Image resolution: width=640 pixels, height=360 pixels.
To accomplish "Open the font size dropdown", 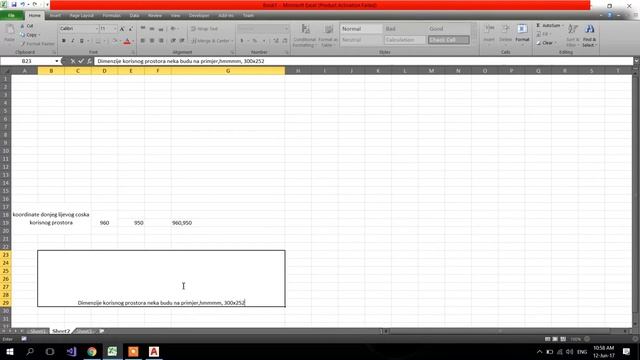I will pos(115,29).
